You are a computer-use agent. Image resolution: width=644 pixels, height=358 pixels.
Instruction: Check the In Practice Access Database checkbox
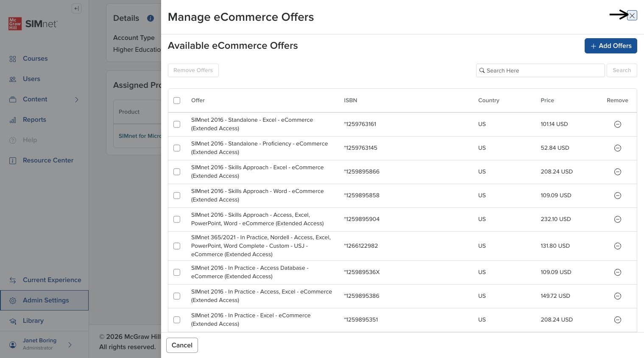click(177, 272)
